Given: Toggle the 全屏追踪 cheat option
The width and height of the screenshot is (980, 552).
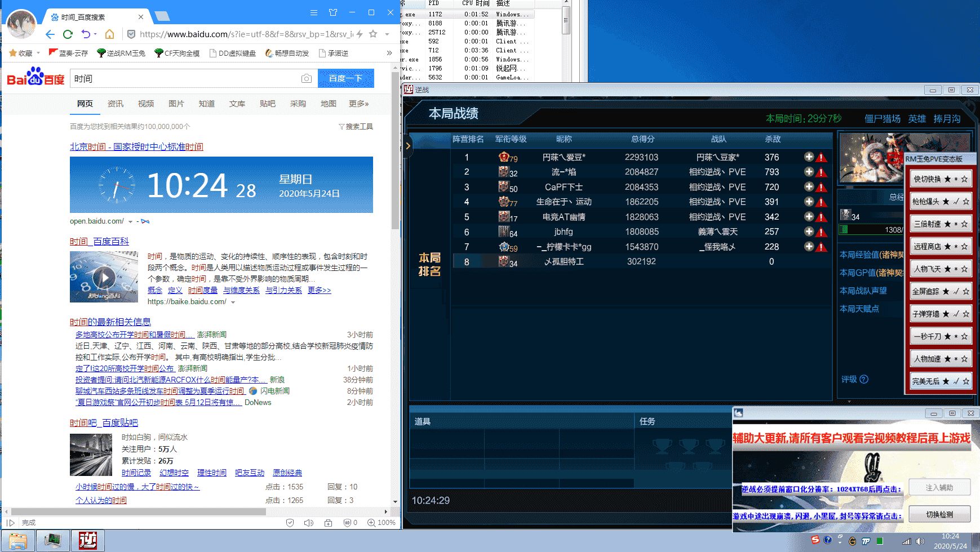Looking at the screenshot, I should [941, 292].
